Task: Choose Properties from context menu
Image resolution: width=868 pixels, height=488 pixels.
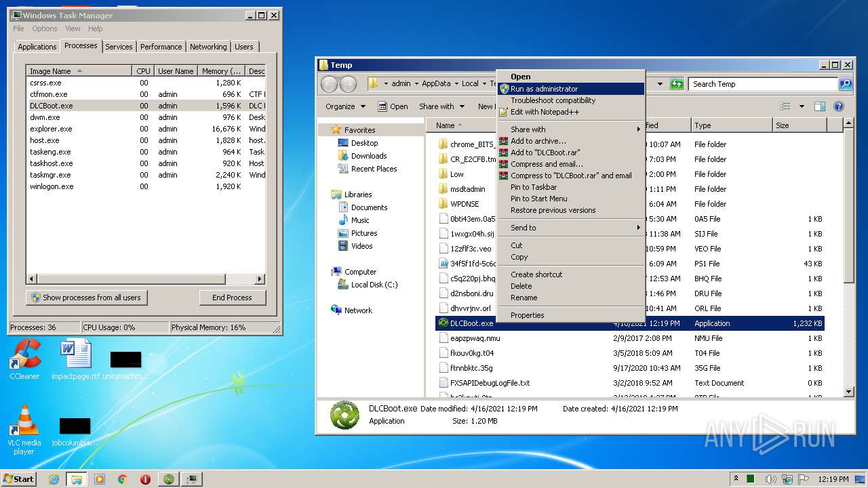Action: tap(570, 315)
